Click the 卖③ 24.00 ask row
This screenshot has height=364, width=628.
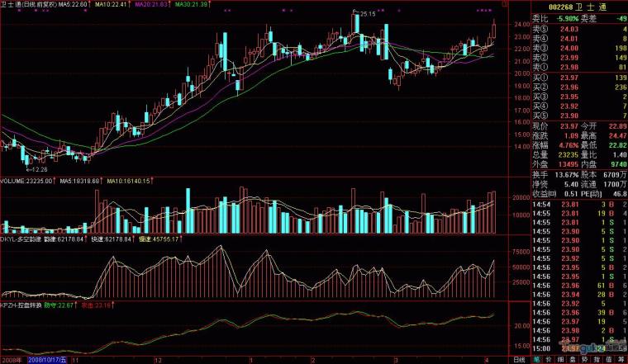point(579,49)
